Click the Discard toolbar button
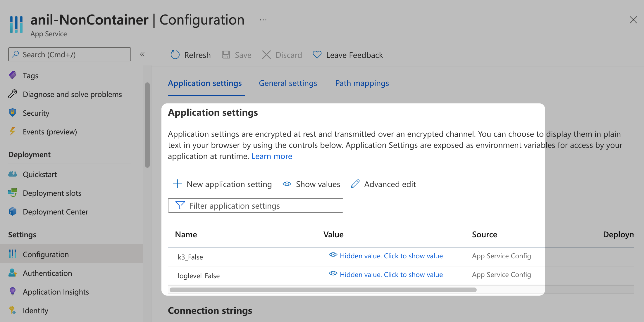Viewport: 644px width, 322px height. (x=282, y=55)
